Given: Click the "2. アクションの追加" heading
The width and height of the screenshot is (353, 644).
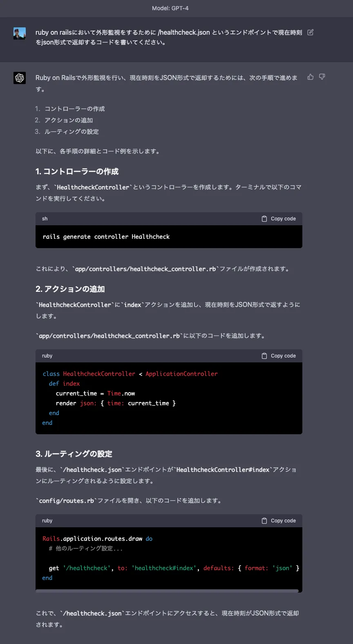Looking at the screenshot, I should click(x=70, y=289).
